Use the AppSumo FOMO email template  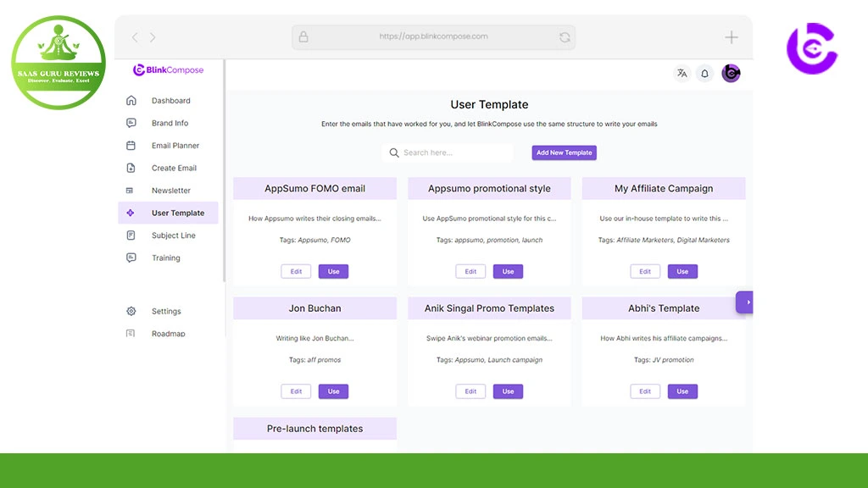coord(333,271)
